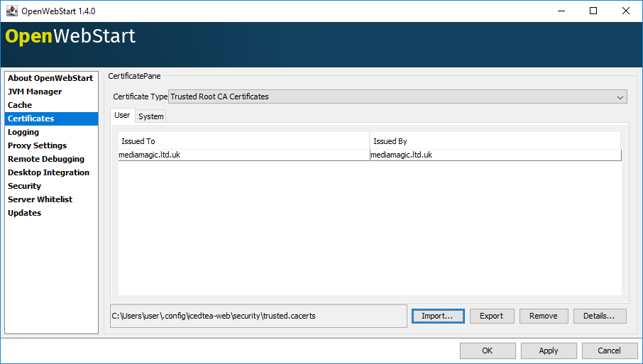Click the trusted.cacerts path field
The width and height of the screenshot is (643, 364).
257,316
